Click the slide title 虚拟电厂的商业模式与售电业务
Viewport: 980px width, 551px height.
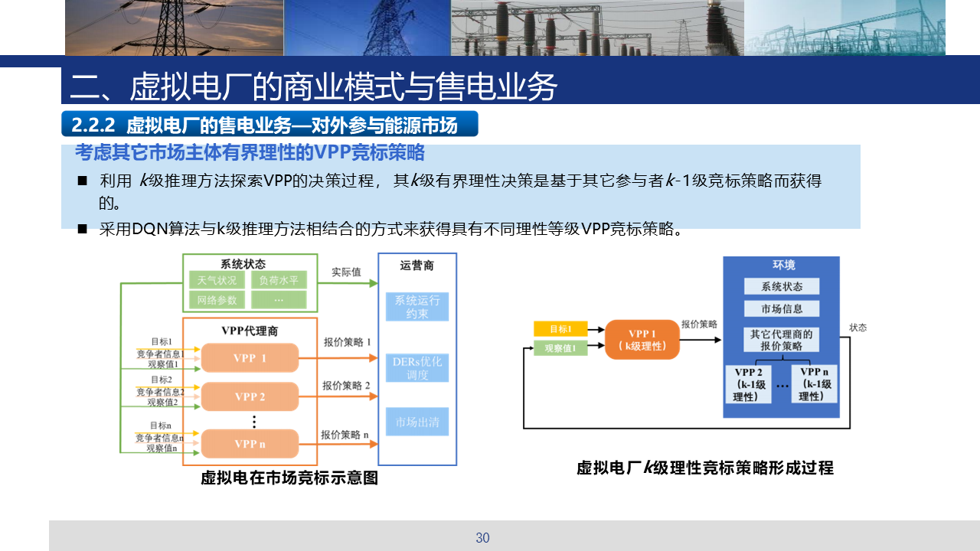pos(313,87)
